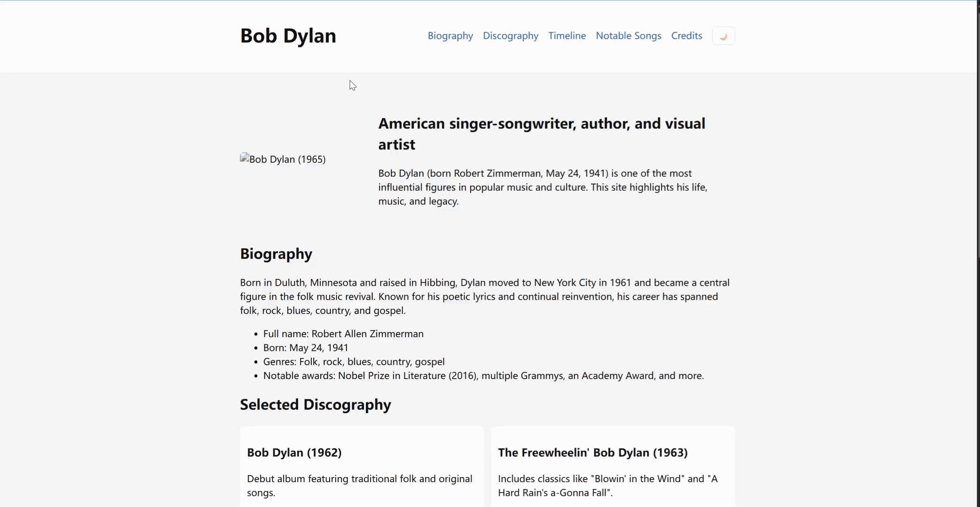Select the Timeline navigation item
Image resolution: width=980 pixels, height=507 pixels.
567,36
